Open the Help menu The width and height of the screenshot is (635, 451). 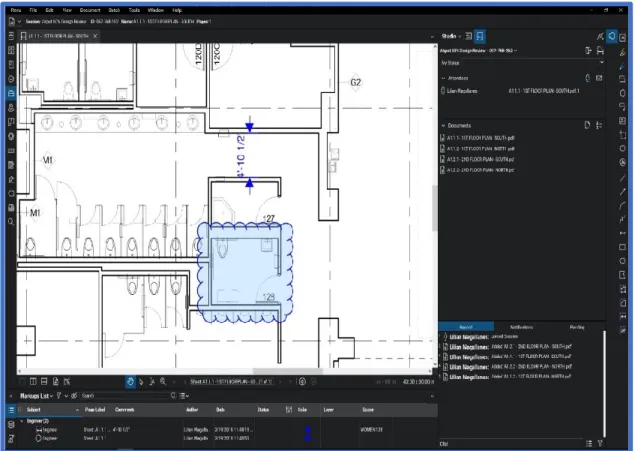coord(177,10)
